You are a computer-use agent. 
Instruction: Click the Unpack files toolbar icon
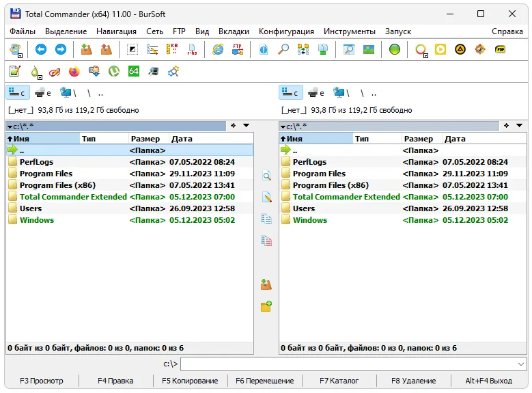107,50
